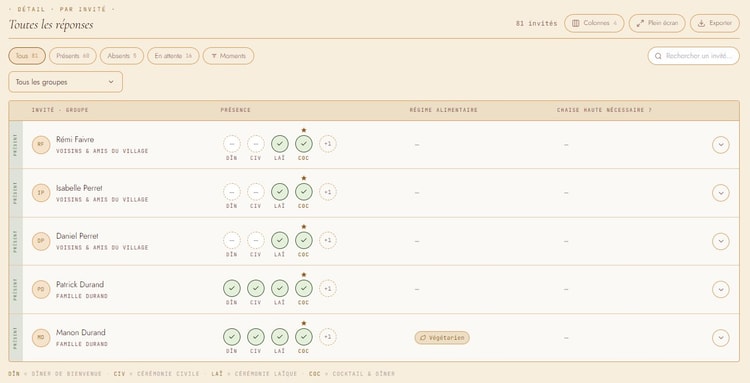Toggle CIV presence for Patrick Durand
The image size is (750, 383).
point(256,289)
